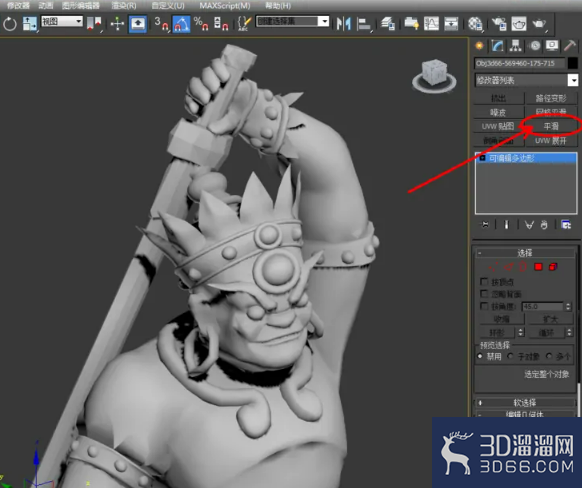Click the Select and Rotate tool icon
The image size is (582, 488).
tap(10, 24)
